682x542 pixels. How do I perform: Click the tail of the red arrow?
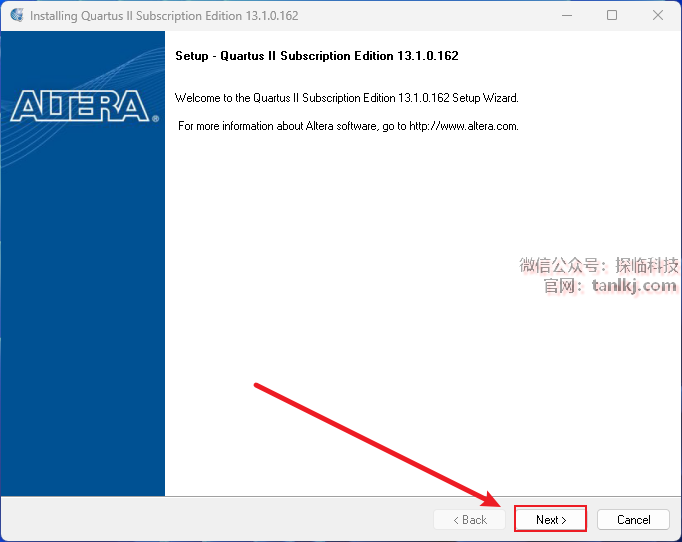coord(257,385)
